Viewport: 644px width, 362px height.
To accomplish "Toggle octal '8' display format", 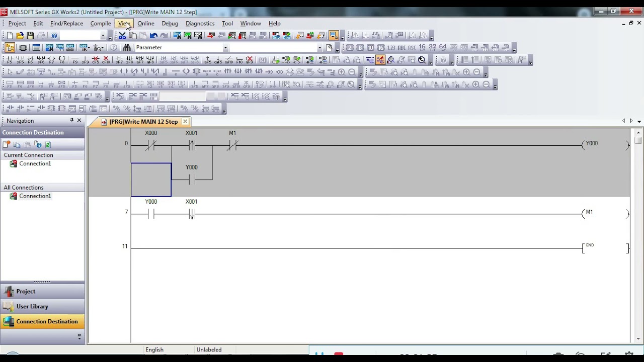I will pyautogui.click(x=360, y=47).
